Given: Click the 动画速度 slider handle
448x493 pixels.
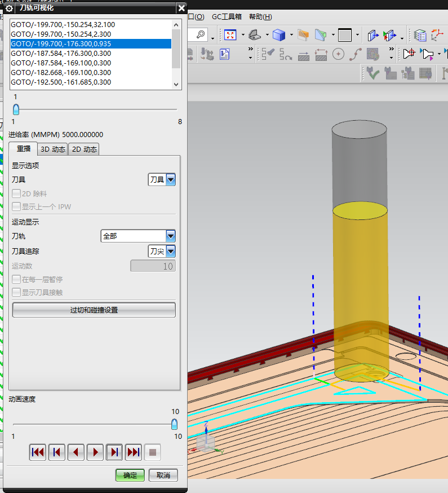Looking at the screenshot, I should click(x=175, y=424).
